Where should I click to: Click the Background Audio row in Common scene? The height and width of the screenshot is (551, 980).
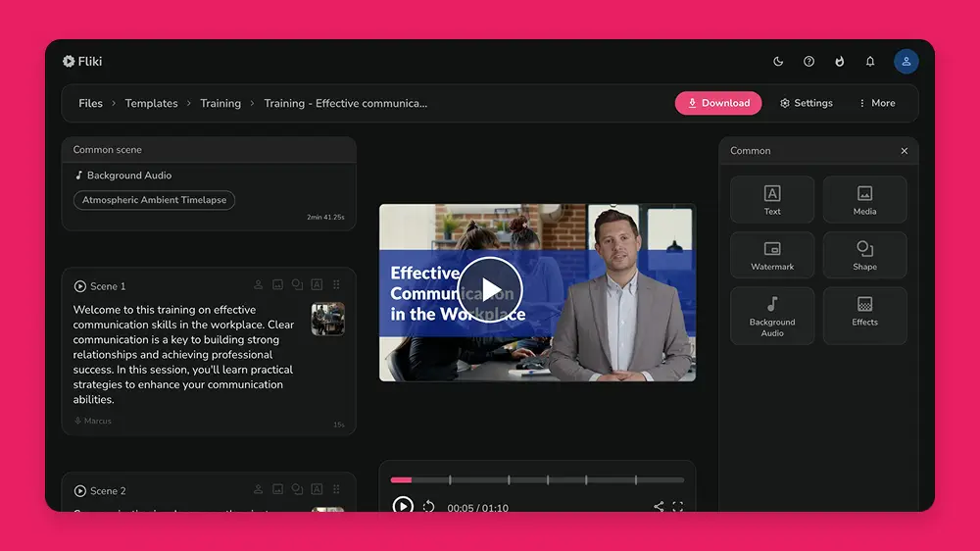[x=123, y=175]
